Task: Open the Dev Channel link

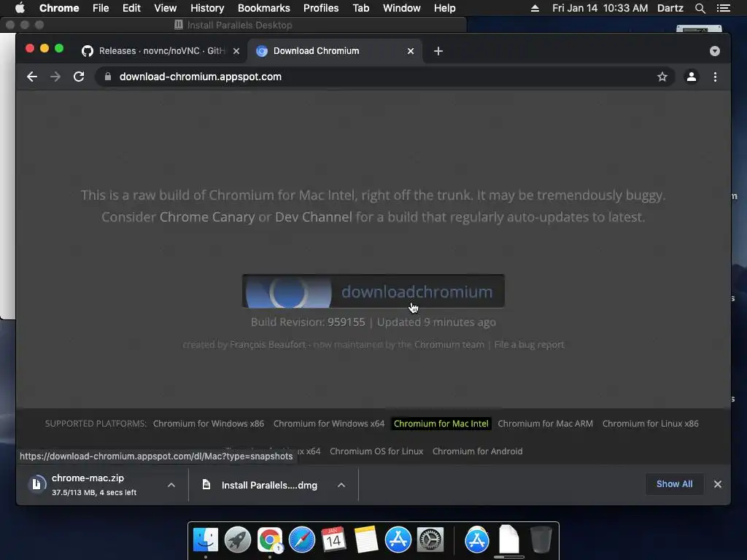Action: 314,217
